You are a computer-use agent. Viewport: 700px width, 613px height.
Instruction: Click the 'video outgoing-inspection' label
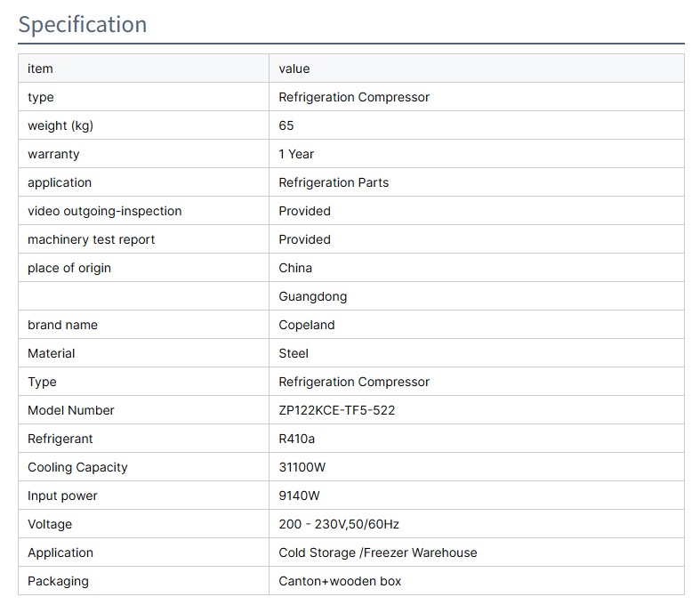click(104, 211)
